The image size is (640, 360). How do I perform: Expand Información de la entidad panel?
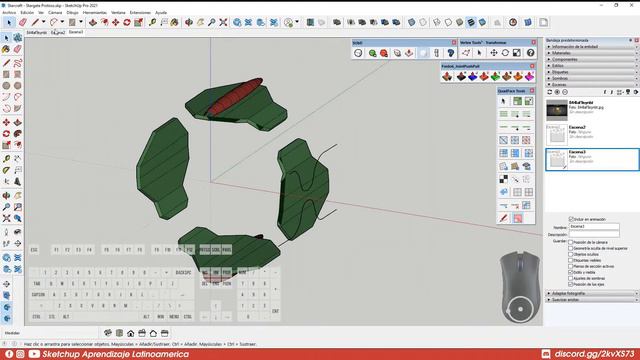pyautogui.click(x=592, y=47)
